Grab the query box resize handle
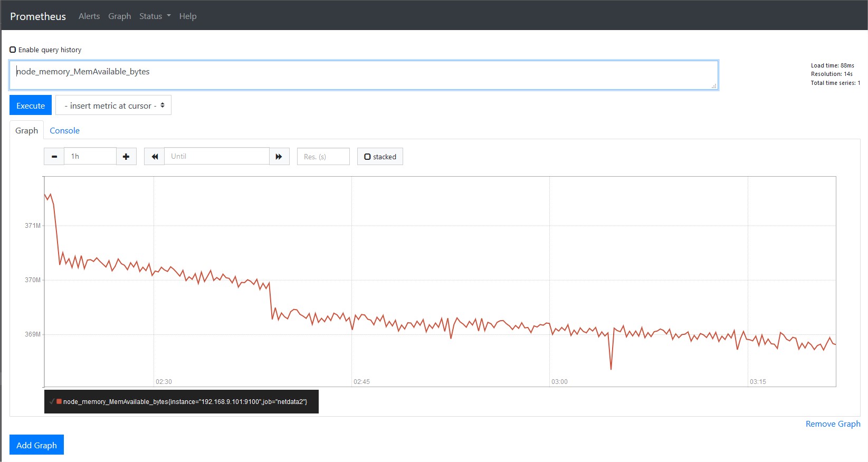Image resolution: width=868 pixels, height=462 pixels. click(x=714, y=86)
